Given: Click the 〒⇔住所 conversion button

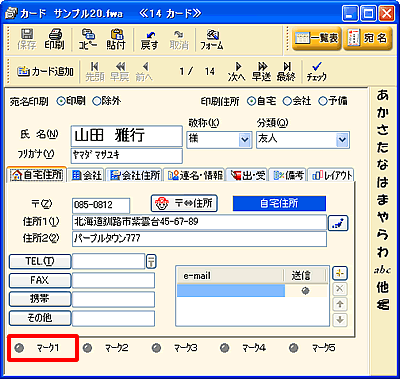Looking at the screenshot, I should pyautogui.click(x=184, y=203).
